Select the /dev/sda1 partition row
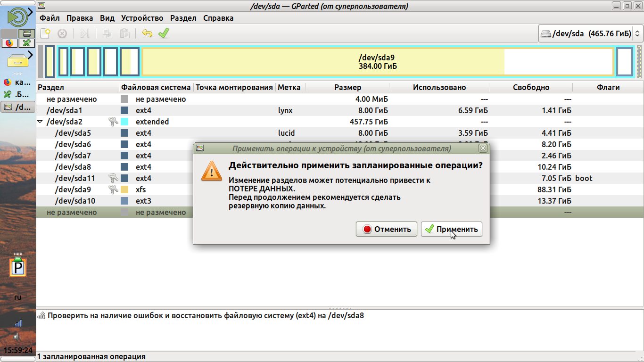 [x=340, y=110]
